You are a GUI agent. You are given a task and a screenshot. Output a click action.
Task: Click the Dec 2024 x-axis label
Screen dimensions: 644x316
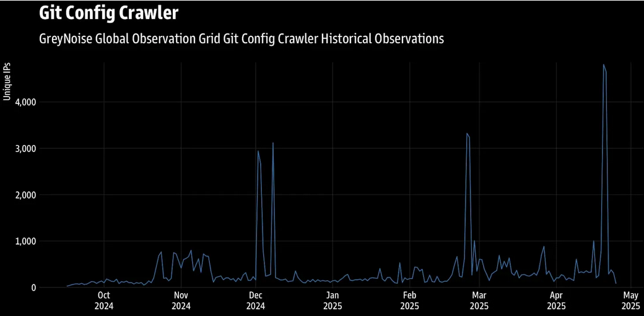pos(256,301)
